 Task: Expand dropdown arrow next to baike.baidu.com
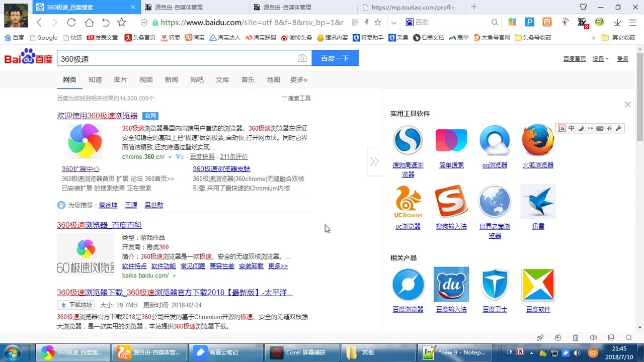(x=174, y=276)
